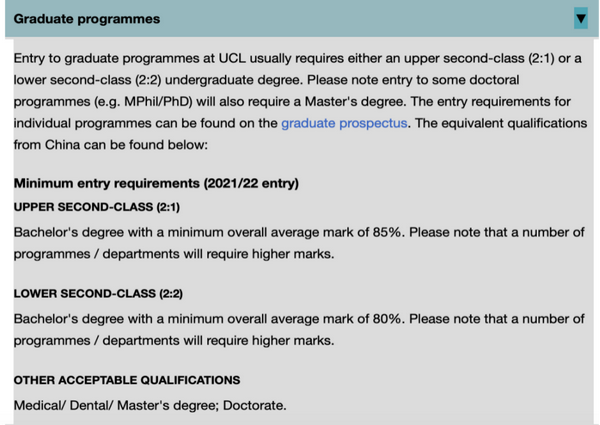Viewport: 600px width, 425px height.
Task: Click the teal Graduate programmes header bar
Action: tap(302, 19)
